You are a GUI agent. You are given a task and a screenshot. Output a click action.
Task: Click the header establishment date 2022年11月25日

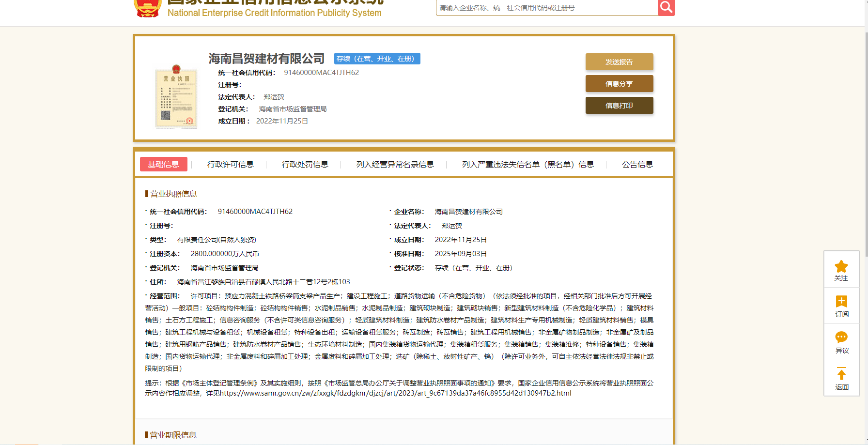pos(282,121)
